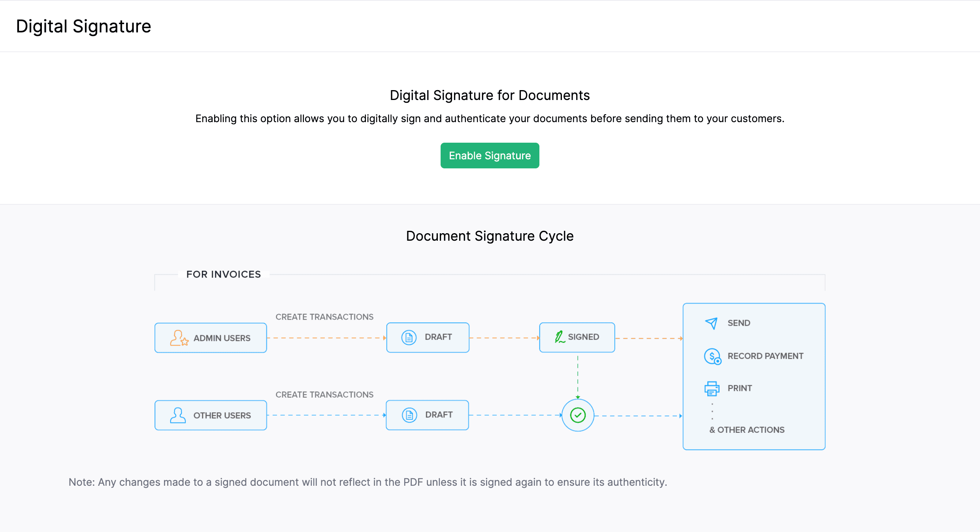Viewport: 980px width, 532px height.
Task: Click the Record Payment dollar icon
Action: (x=712, y=356)
